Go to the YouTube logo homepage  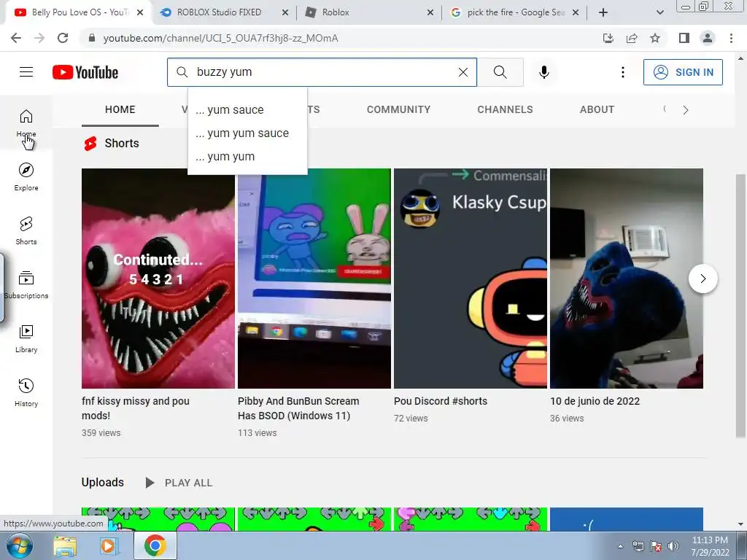[x=85, y=72]
